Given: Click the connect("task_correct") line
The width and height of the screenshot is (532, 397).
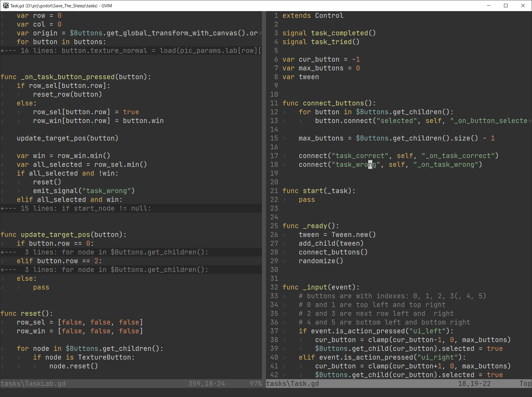Looking at the screenshot, I should [399, 156].
